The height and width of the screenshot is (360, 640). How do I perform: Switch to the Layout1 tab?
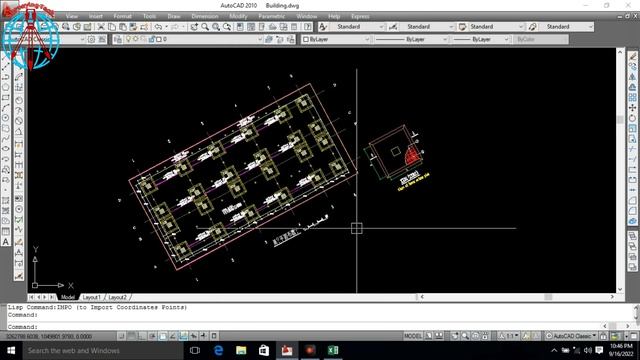91,297
